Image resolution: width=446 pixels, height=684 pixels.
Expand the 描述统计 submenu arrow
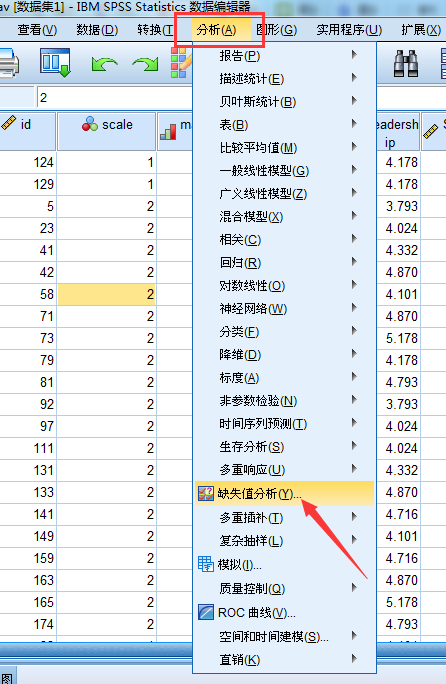(x=354, y=78)
